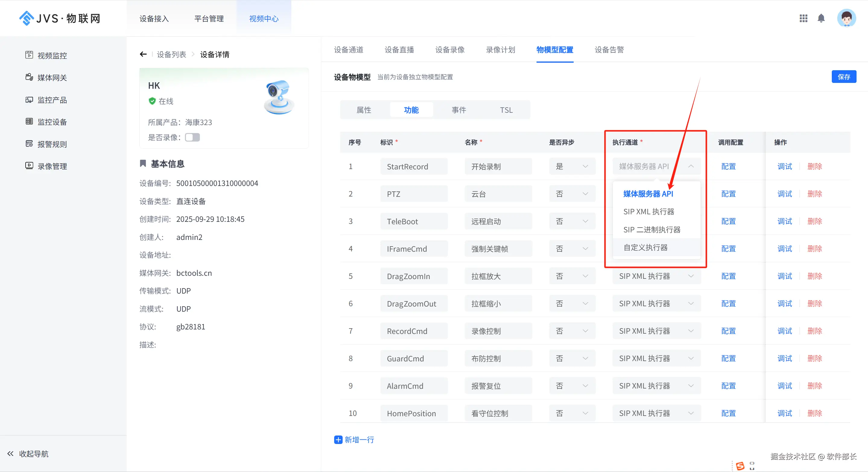Image resolution: width=868 pixels, height=472 pixels.
Task: Switch to the TSL segment tab
Action: pos(506,110)
